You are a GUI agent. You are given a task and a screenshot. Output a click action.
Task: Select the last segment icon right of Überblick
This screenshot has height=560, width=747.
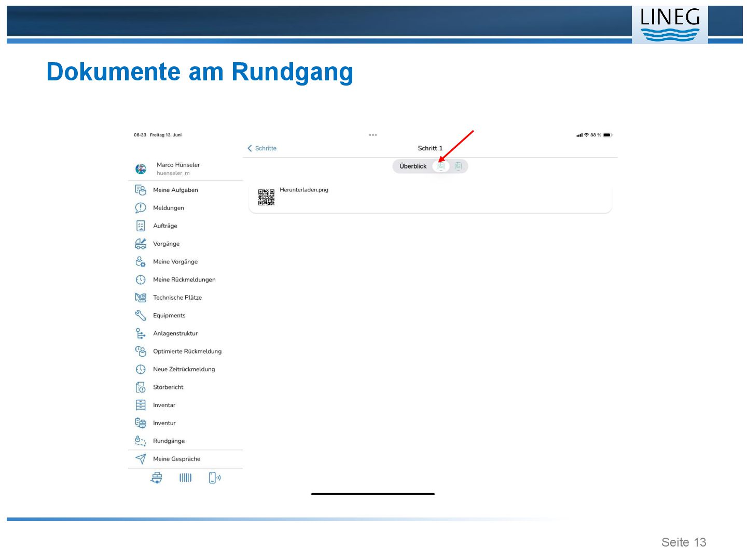pyautogui.click(x=458, y=166)
